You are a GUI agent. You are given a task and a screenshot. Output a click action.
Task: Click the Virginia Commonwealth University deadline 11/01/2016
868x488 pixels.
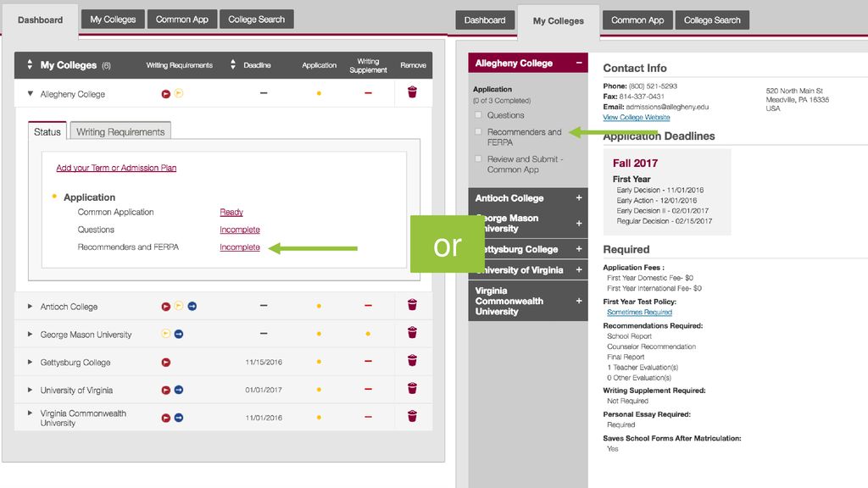click(264, 418)
